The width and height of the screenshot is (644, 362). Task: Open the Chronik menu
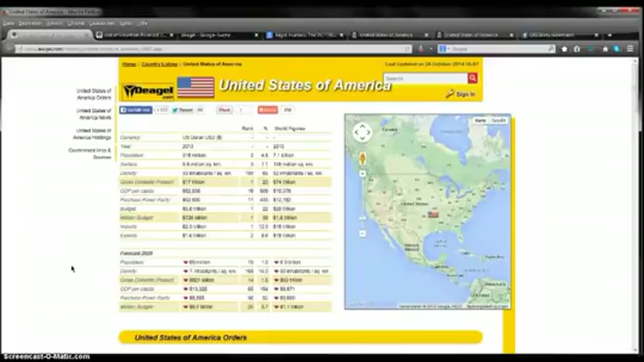(x=76, y=23)
